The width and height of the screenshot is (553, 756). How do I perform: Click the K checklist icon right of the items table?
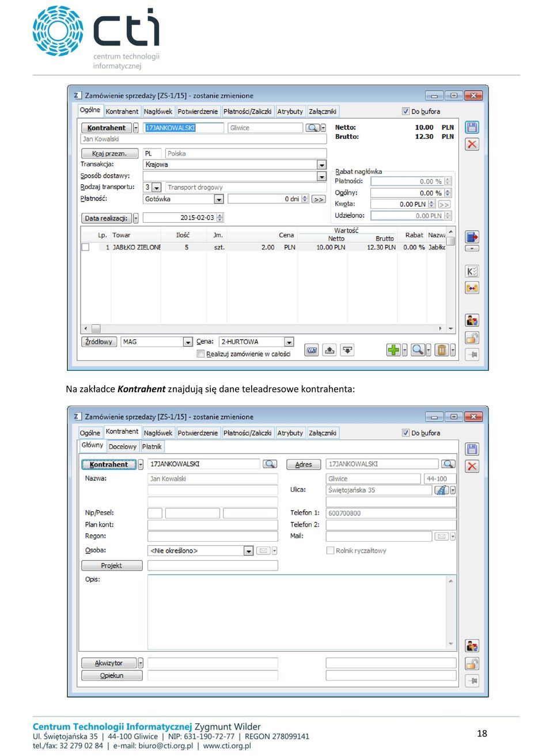coord(472,271)
